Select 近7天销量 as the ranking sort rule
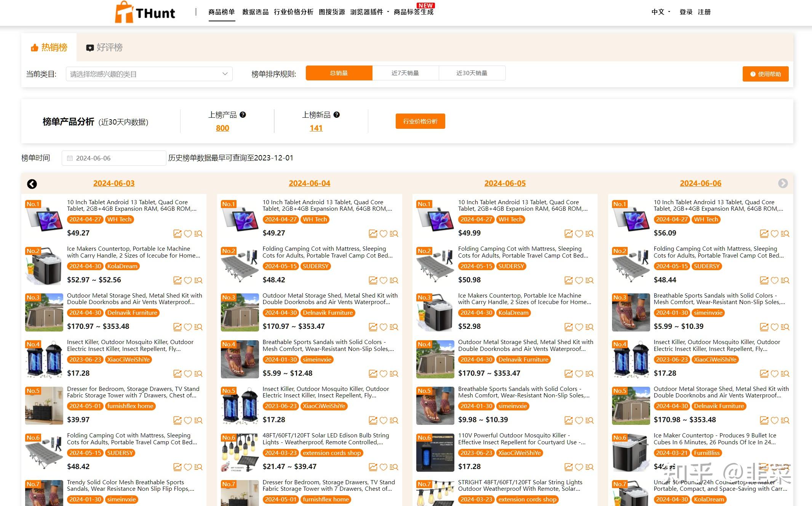 [x=405, y=73]
